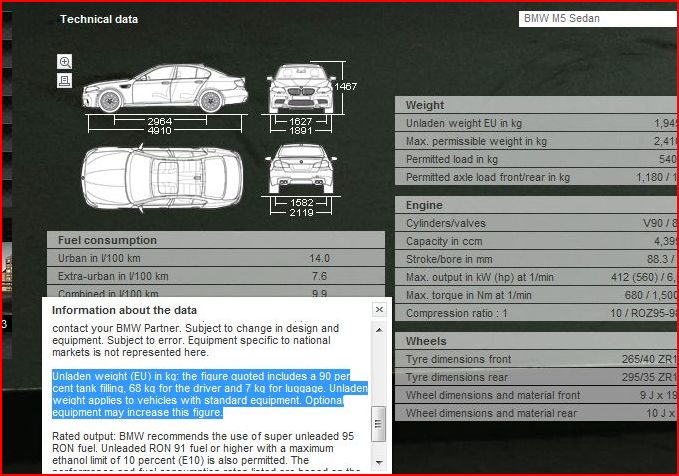Screen dimensions: 679x476
Task: Click the Combined in l/100 km row
Action: [x=216, y=291]
